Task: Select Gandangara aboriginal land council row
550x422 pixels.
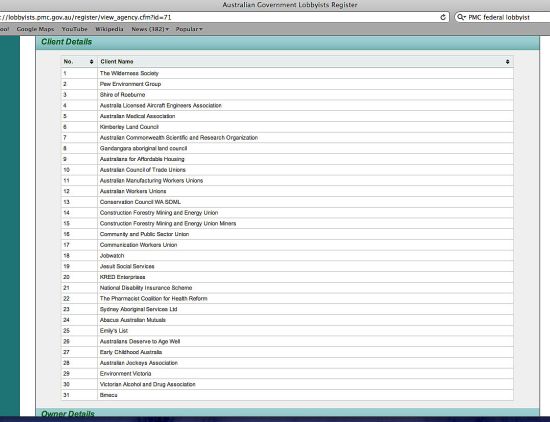Action: coord(287,148)
